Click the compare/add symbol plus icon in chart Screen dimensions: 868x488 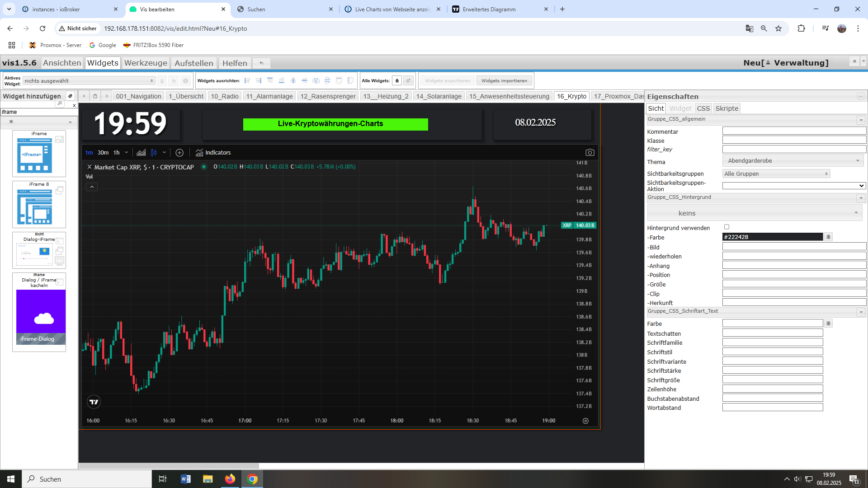click(179, 153)
